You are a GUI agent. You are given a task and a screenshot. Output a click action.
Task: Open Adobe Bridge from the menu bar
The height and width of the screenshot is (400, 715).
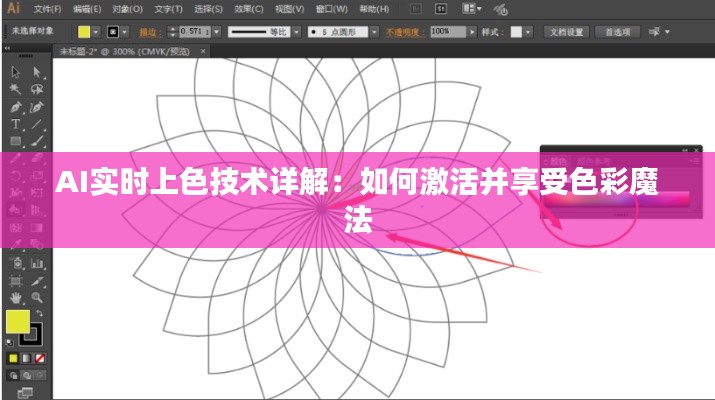[x=415, y=9]
